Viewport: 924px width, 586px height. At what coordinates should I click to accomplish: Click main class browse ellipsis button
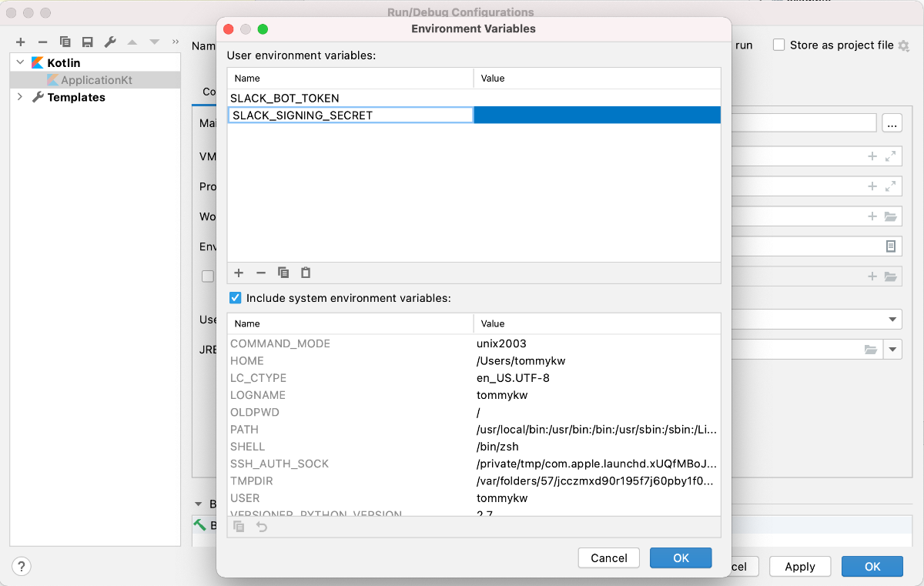point(892,123)
